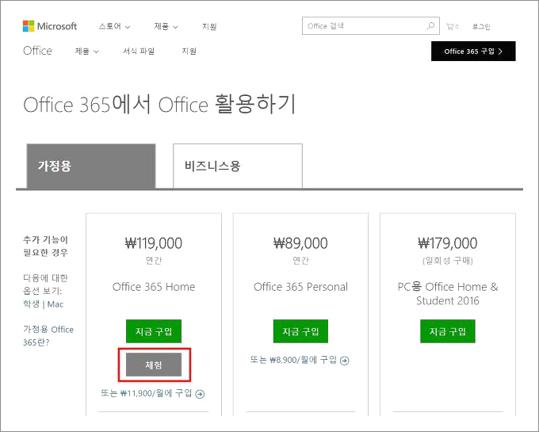This screenshot has height=432, width=539.
Task: Open the top 지원 menu item
Action: [x=209, y=26]
